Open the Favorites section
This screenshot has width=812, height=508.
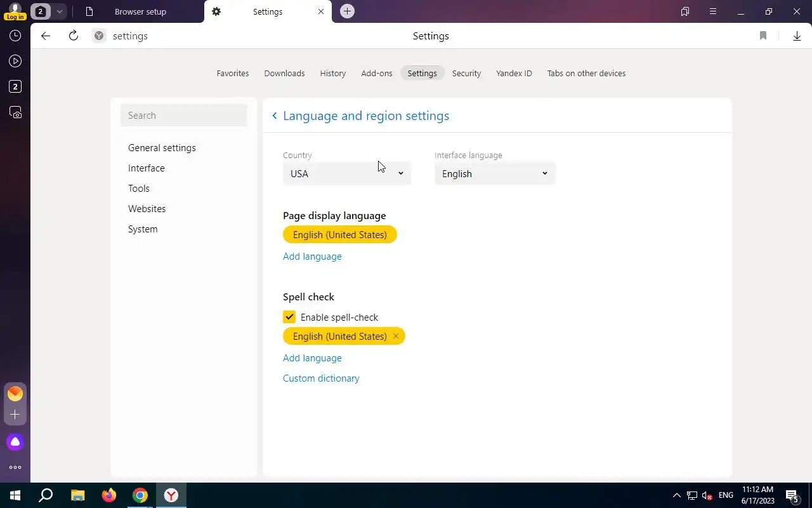pyautogui.click(x=233, y=74)
